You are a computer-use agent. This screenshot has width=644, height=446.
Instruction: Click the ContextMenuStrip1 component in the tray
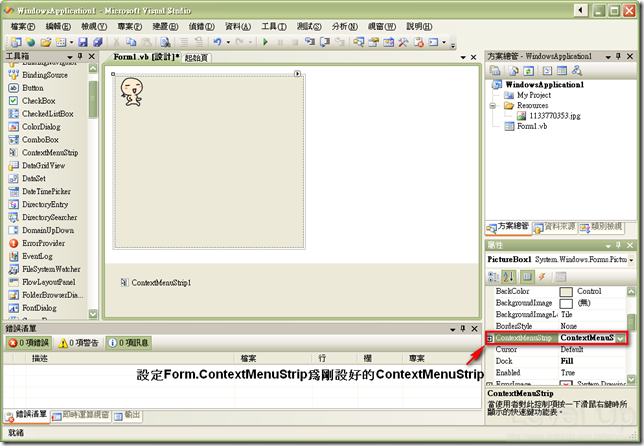tap(156, 283)
